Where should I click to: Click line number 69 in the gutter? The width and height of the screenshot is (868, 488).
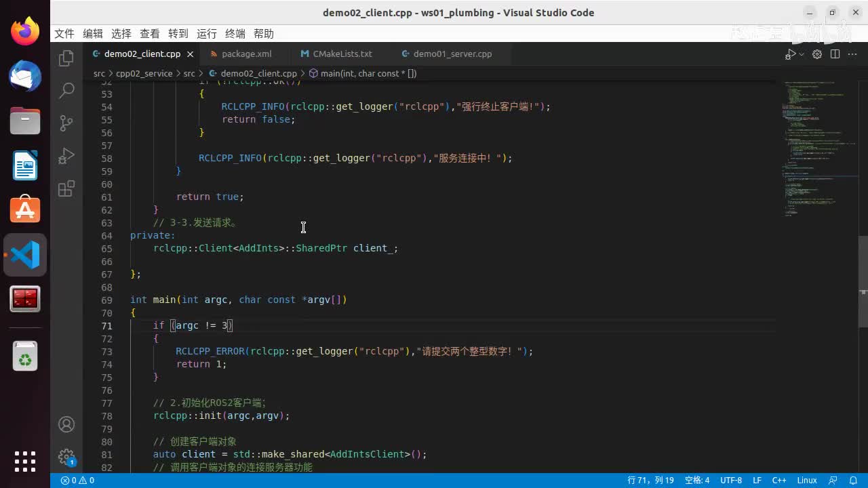[x=106, y=300]
